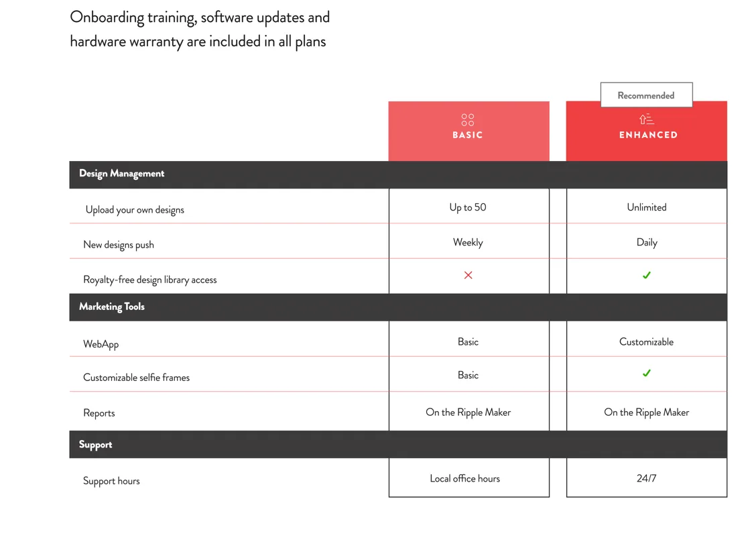Select the BASIC plan header

[x=468, y=135]
